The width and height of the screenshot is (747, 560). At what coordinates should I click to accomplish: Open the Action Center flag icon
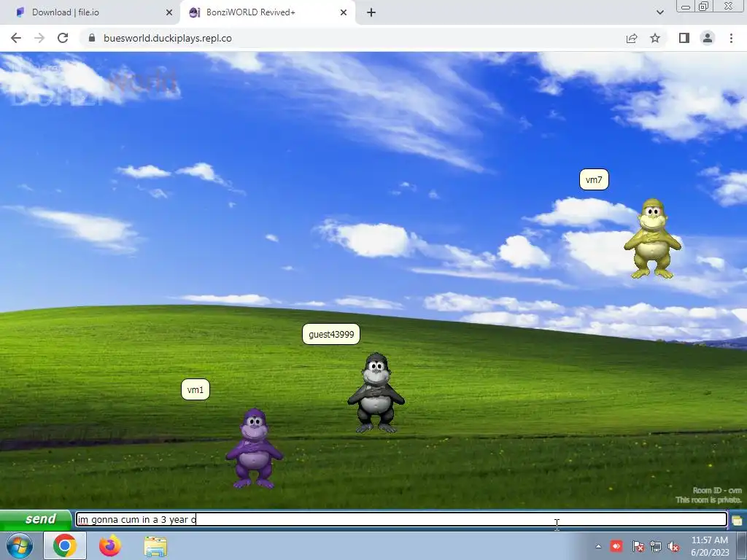coord(638,546)
